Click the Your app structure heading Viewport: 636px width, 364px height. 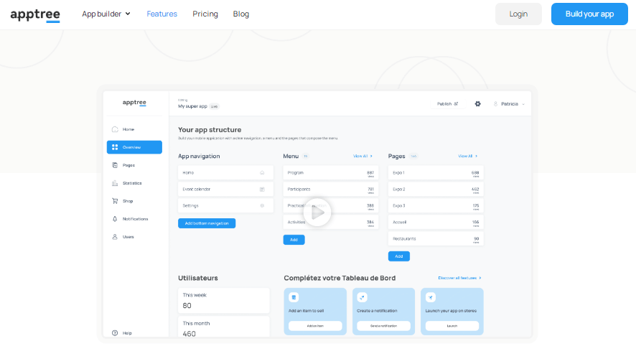(x=210, y=130)
